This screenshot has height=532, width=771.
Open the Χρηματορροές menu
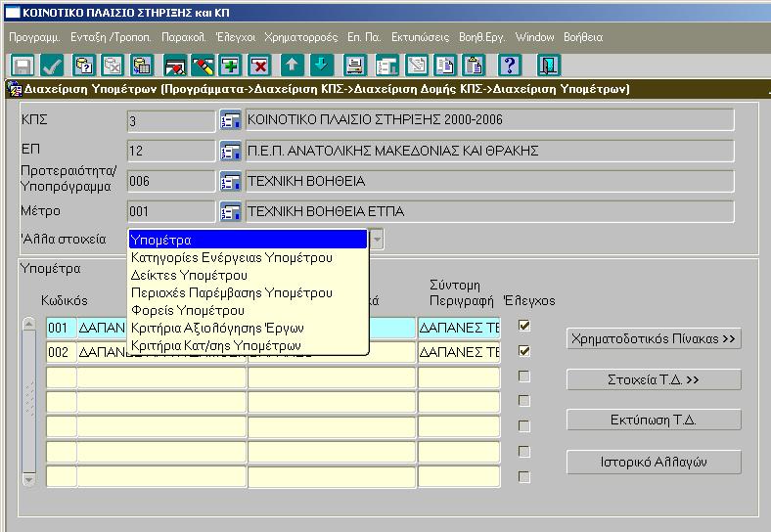301,37
